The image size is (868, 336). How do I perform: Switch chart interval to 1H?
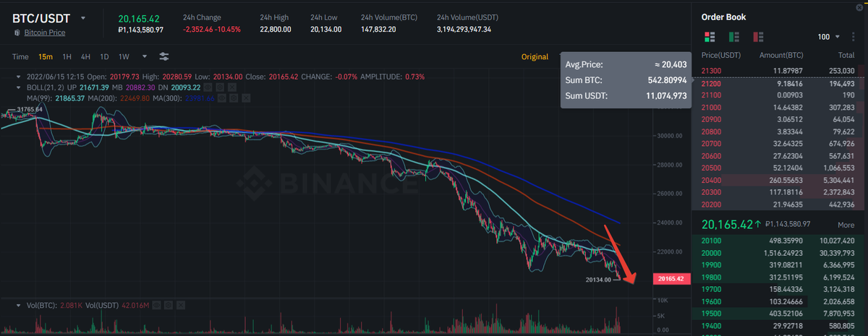pyautogui.click(x=67, y=56)
